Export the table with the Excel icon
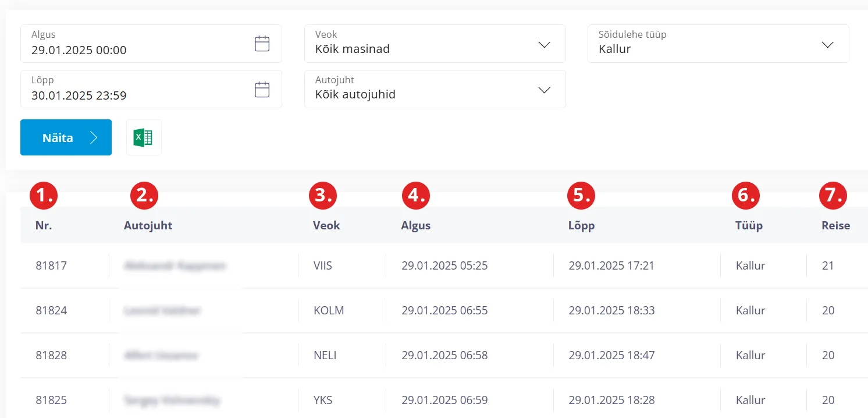 (144, 137)
